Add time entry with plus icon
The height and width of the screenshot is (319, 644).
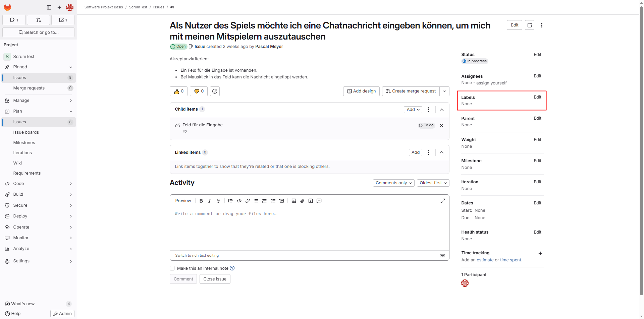point(540,253)
